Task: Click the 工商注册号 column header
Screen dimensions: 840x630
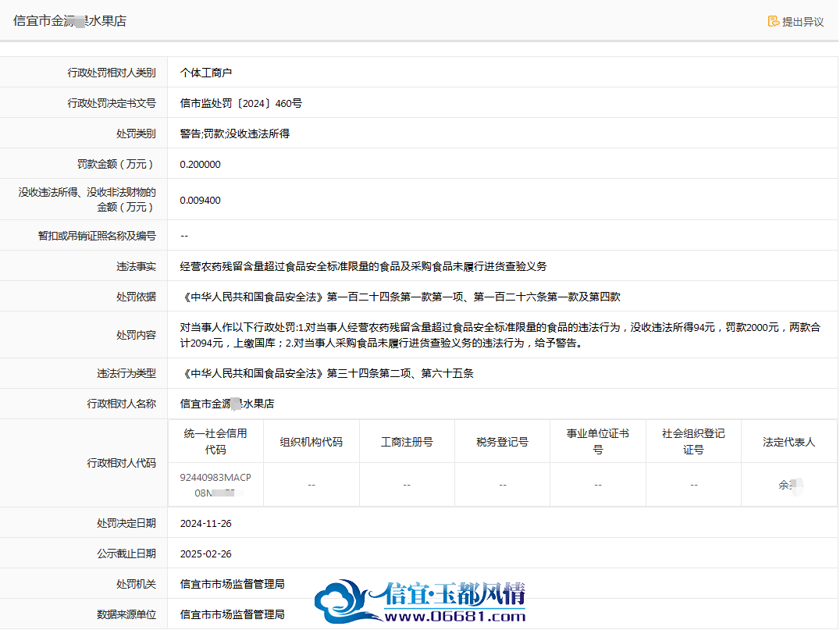Action: 408,442
